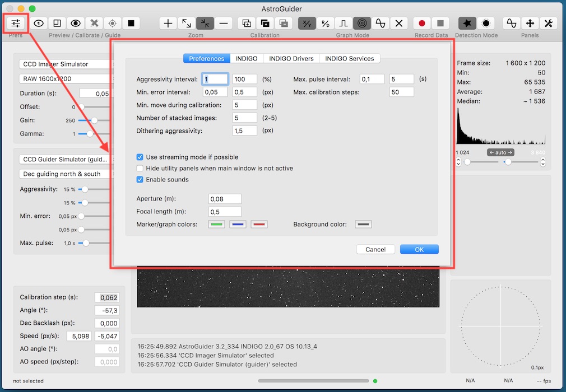Click the filled stacked-squares plus Calibration icon

pyautogui.click(x=265, y=24)
